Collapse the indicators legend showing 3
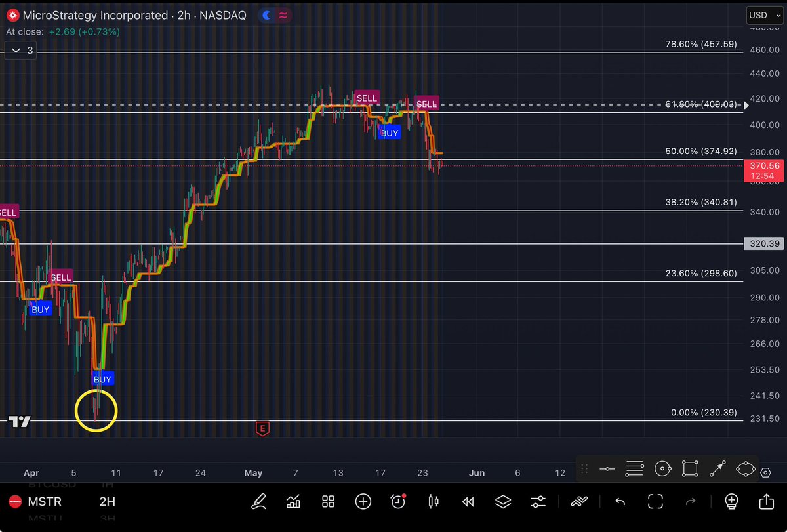787x532 pixels. [x=21, y=50]
